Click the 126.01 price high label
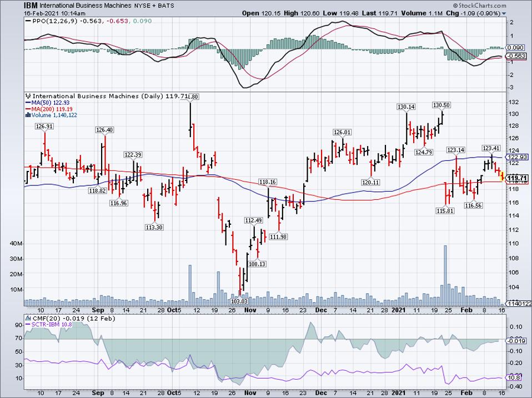 click(342, 132)
